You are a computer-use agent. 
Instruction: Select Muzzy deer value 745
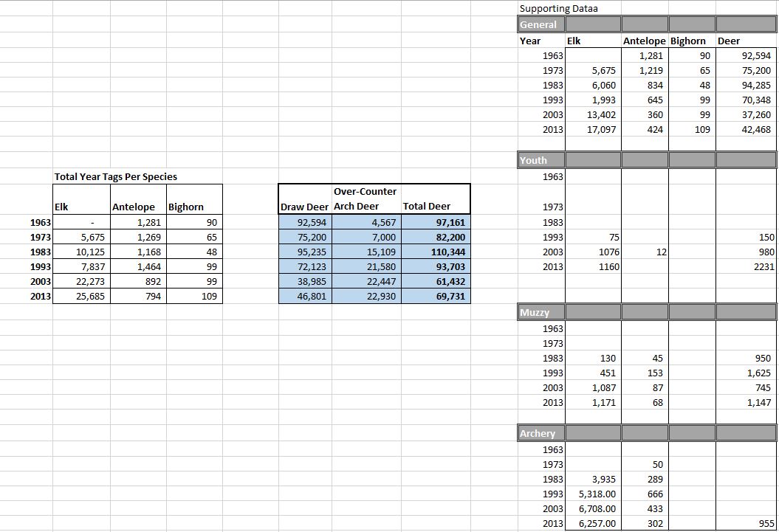coord(746,388)
